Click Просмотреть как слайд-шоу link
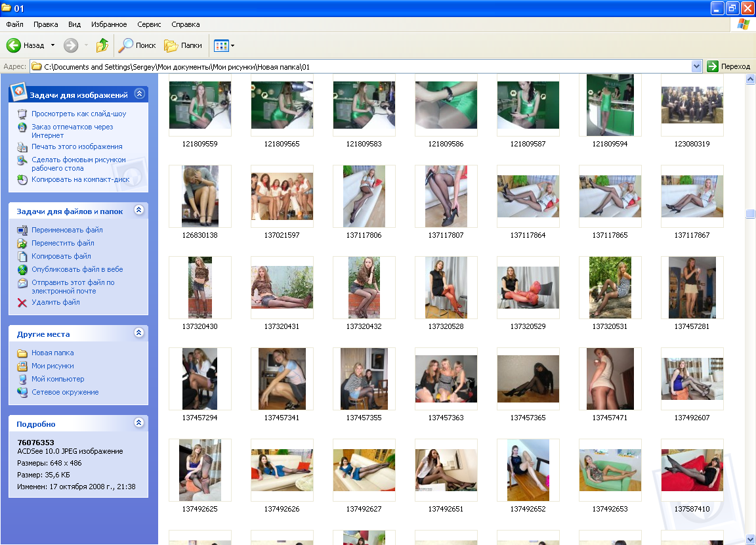This screenshot has height=545, width=756. point(79,114)
